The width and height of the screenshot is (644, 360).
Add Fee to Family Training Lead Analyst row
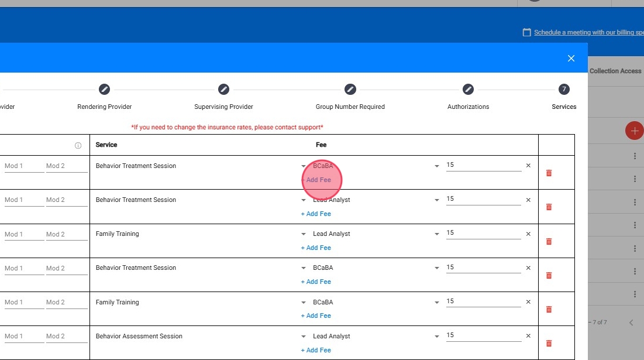[316, 248]
